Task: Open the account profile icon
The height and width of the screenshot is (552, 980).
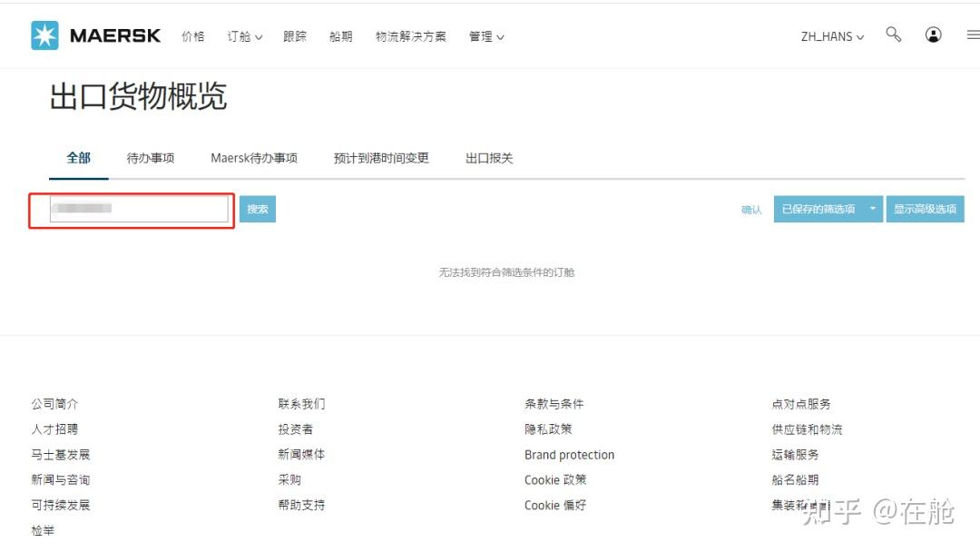Action: (x=934, y=34)
